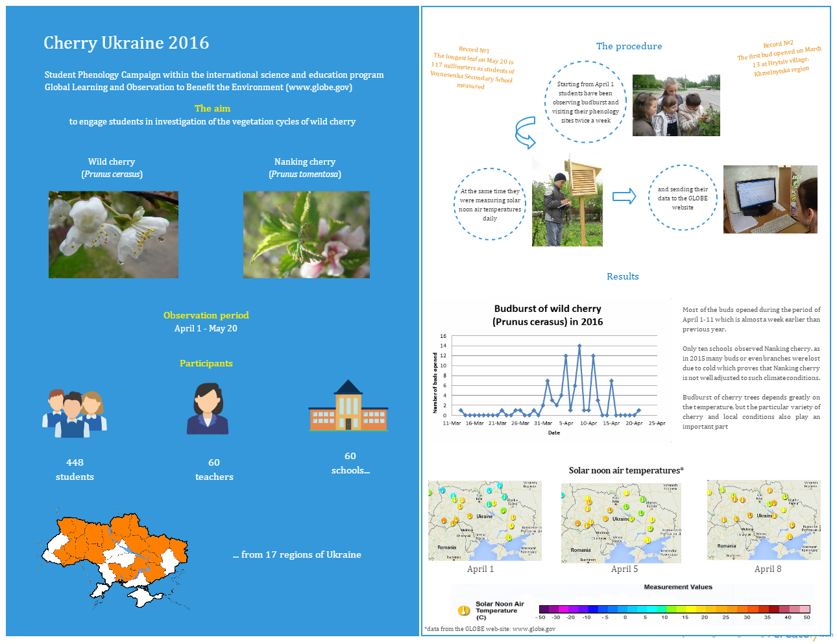Image resolution: width=837 pixels, height=644 pixels.
Task: Click the temperature color scale bar
Action: (674, 609)
